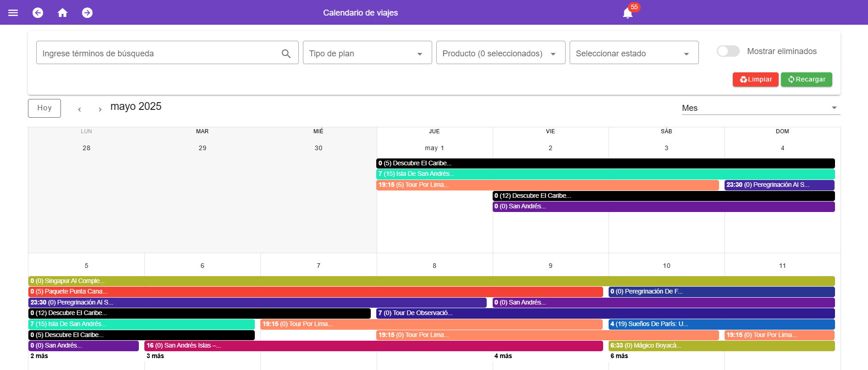Go to previous month chevron
The image size is (868, 370).
click(79, 109)
